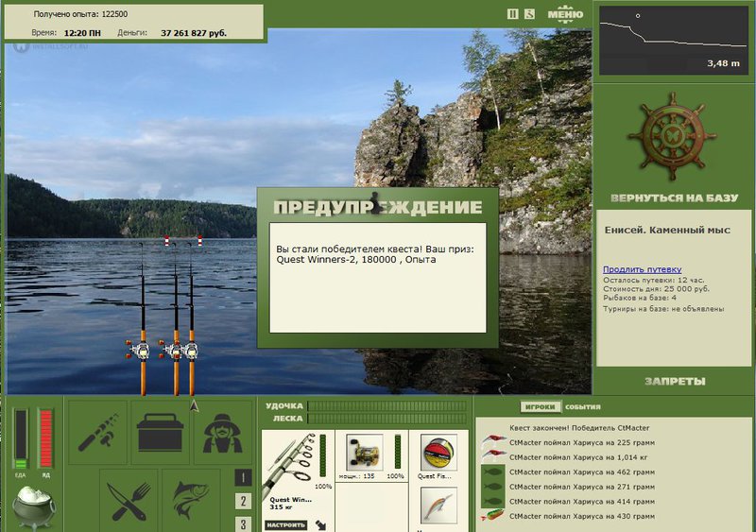Click the S icon next to pause
The image size is (756, 532).
click(529, 14)
